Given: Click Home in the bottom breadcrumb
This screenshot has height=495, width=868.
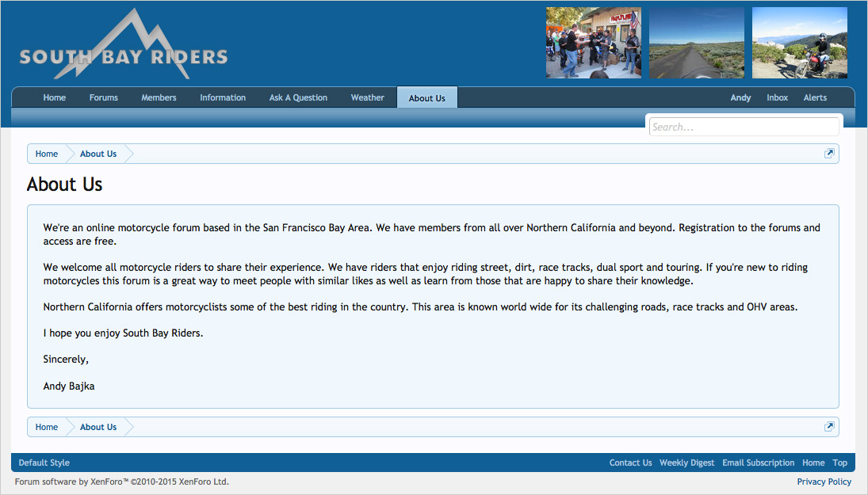Looking at the screenshot, I should coord(47,427).
